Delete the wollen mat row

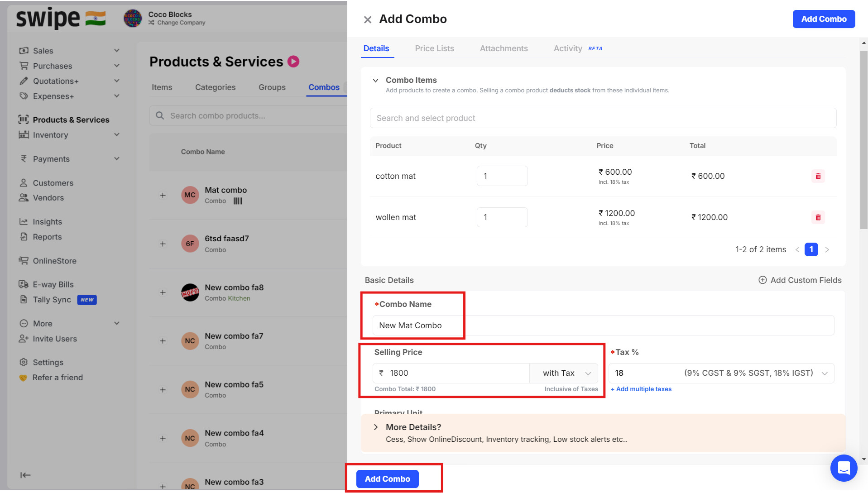coord(818,217)
